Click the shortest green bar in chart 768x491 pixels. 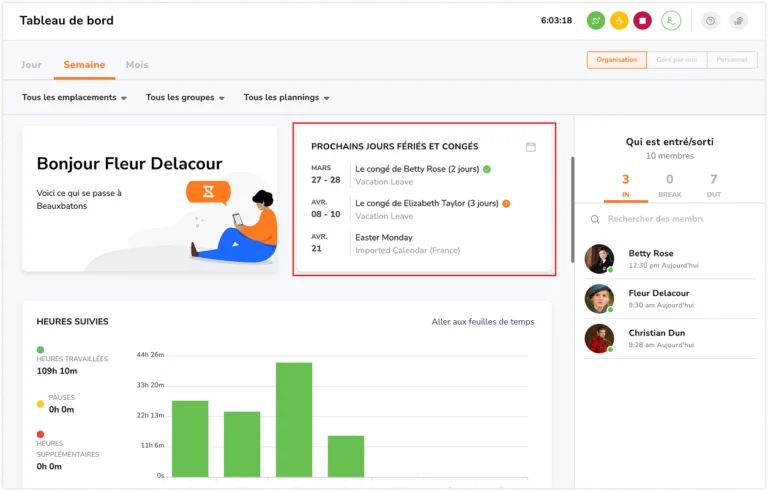pyautogui.click(x=346, y=456)
